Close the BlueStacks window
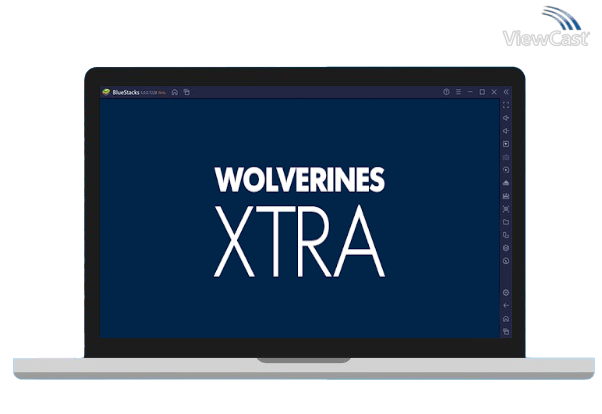Viewport: 602px width, 414px height. (494, 92)
